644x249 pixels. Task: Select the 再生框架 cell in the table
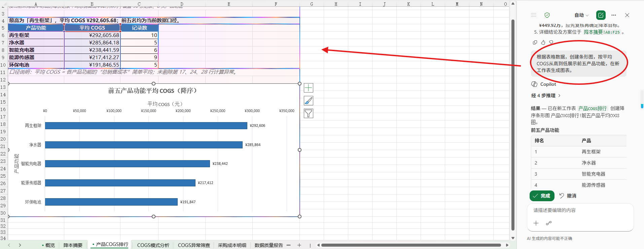pyautogui.click(x=36, y=35)
